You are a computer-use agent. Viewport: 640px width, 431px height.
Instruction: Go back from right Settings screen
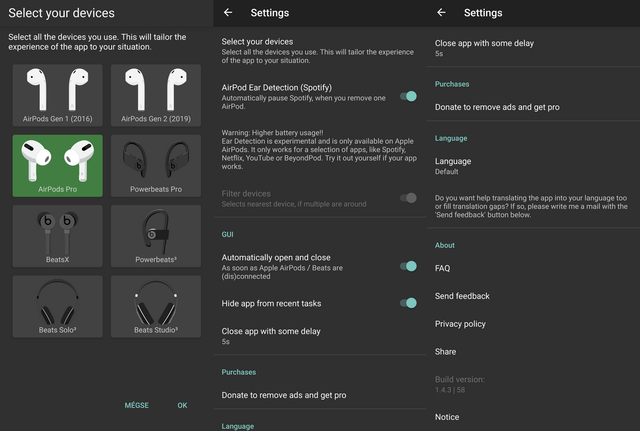441,13
